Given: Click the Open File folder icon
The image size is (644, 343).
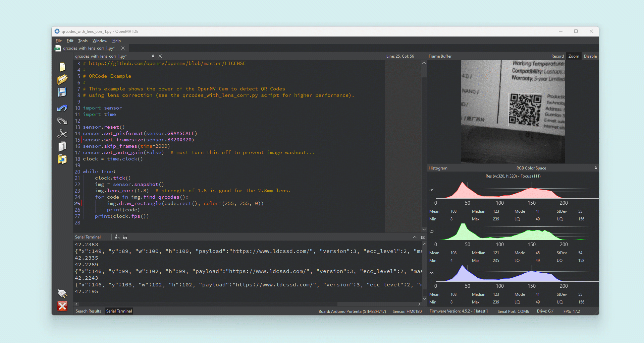Looking at the screenshot, I should 62,80.
